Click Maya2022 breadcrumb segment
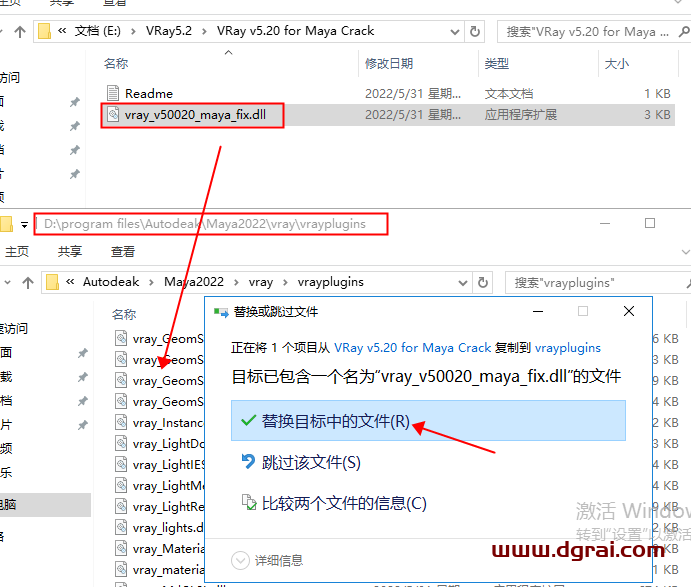691x587 pixels. [x=194, y=282]
